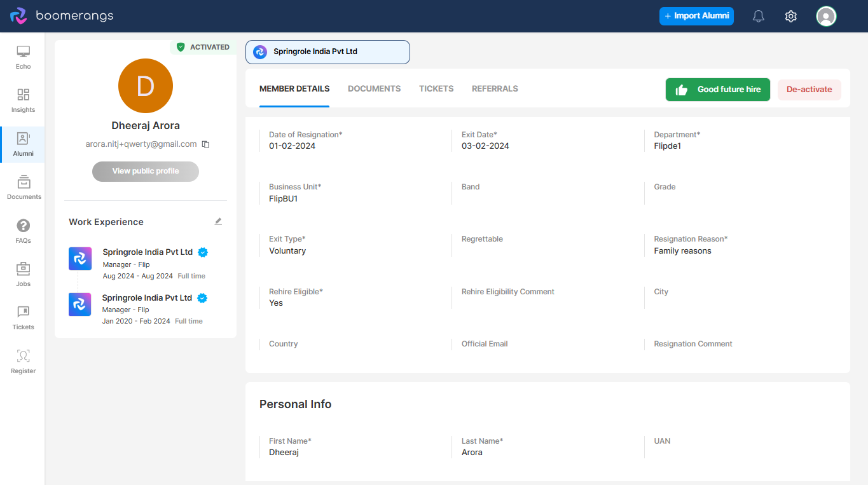Screen dimensions: 868x485
Task: Click the Jan 2020 - Feb 2024 date range
Action: point(136,321)
